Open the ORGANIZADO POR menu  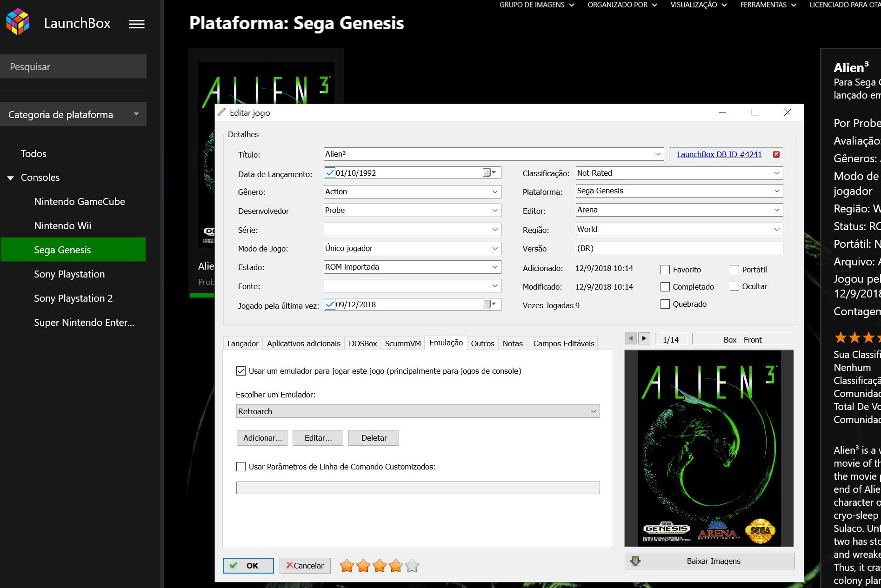click(622, 5)
